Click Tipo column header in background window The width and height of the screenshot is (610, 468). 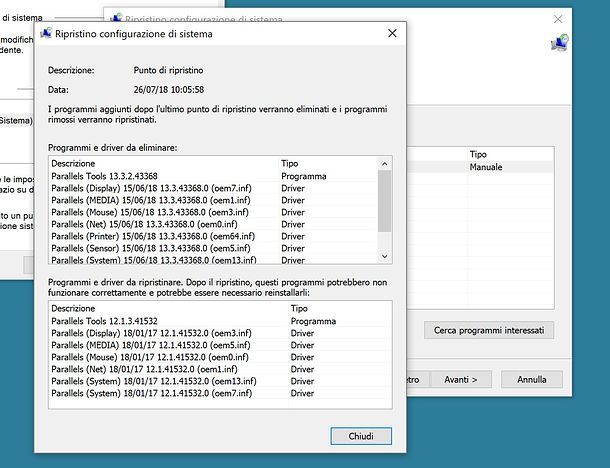point(510,154)
